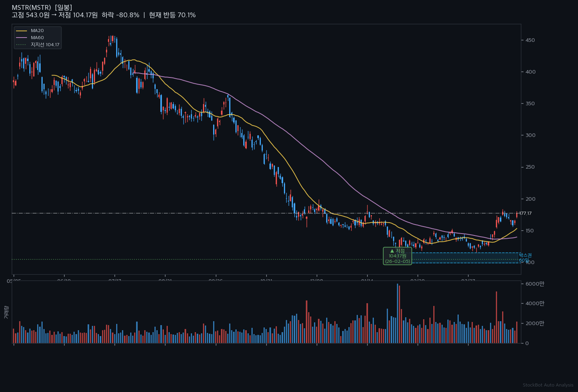Click the 150 price axis label
This screenshot has width=578, height=392.
(x=530, y=230)
